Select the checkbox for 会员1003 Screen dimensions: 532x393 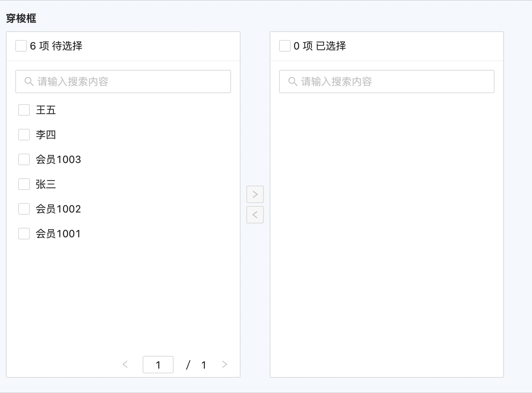coord(24,159)
